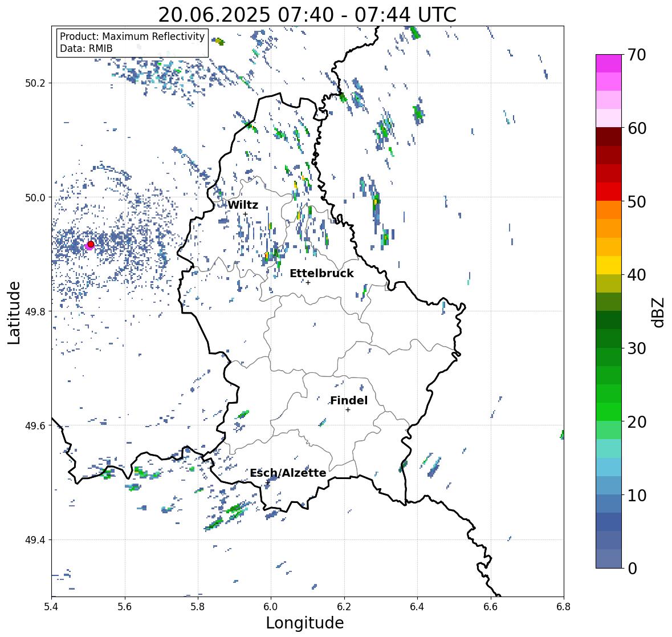Click the Longitude axis label
This screenshot has height=637, width=672.
pyautogui.click(x=305, y=623)
